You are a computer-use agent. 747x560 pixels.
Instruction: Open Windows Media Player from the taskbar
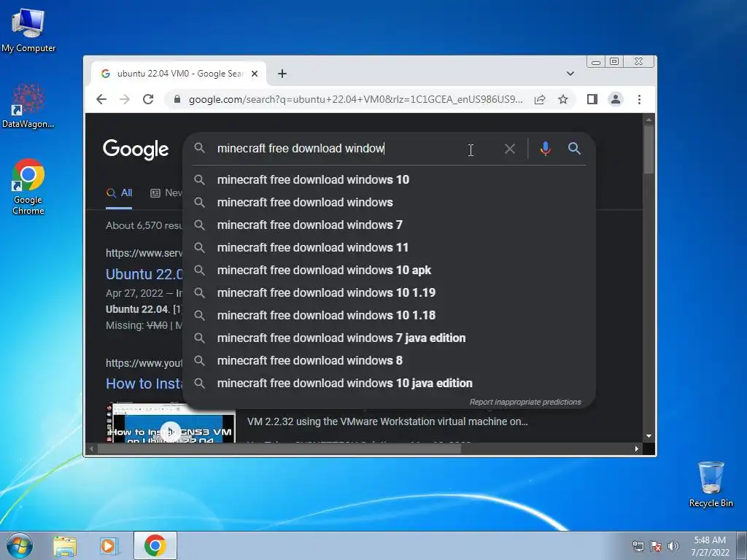(109, 545)
